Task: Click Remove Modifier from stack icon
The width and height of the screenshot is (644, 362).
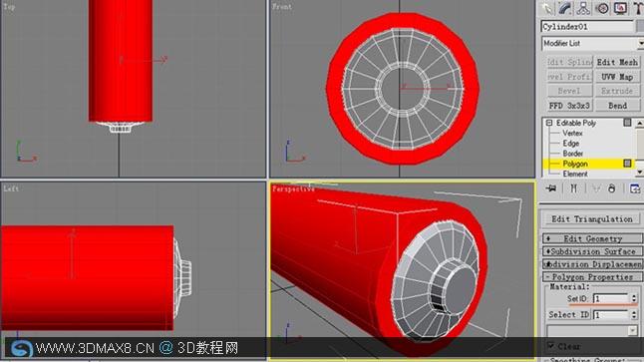Action: tap(611, 188)
